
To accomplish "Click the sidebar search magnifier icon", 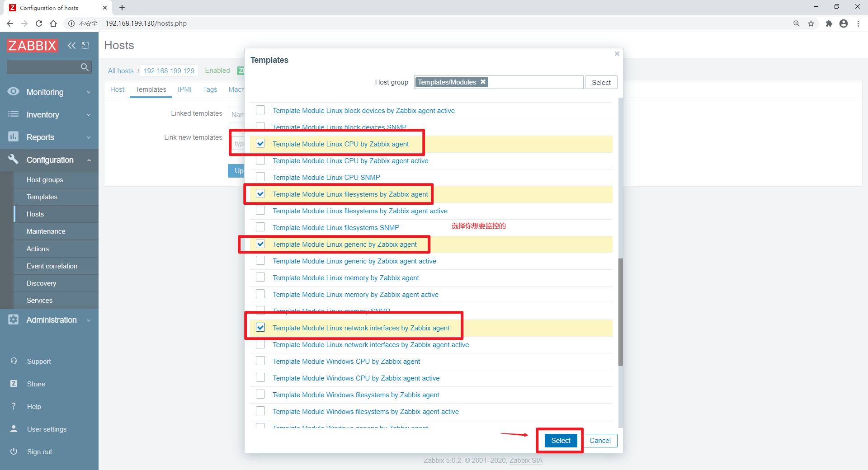I will point(84,67).
